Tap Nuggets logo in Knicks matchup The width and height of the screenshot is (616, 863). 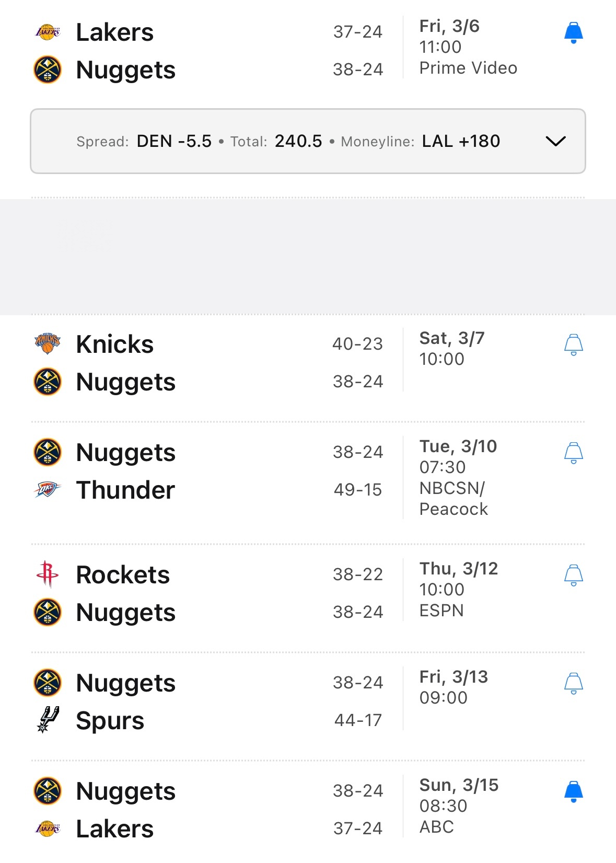48,382
